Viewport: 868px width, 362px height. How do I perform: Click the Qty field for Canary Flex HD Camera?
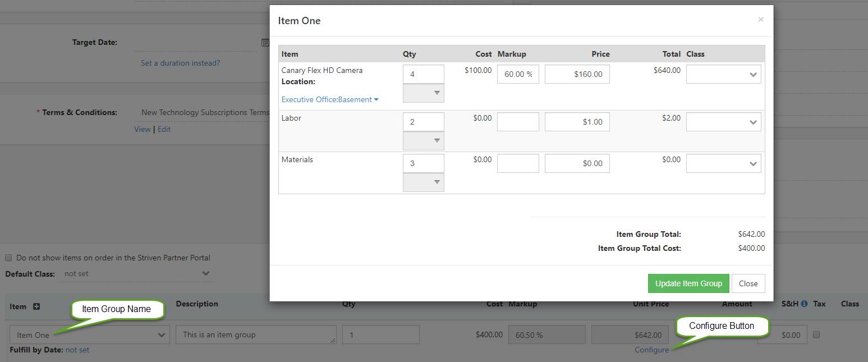(423, 74)
